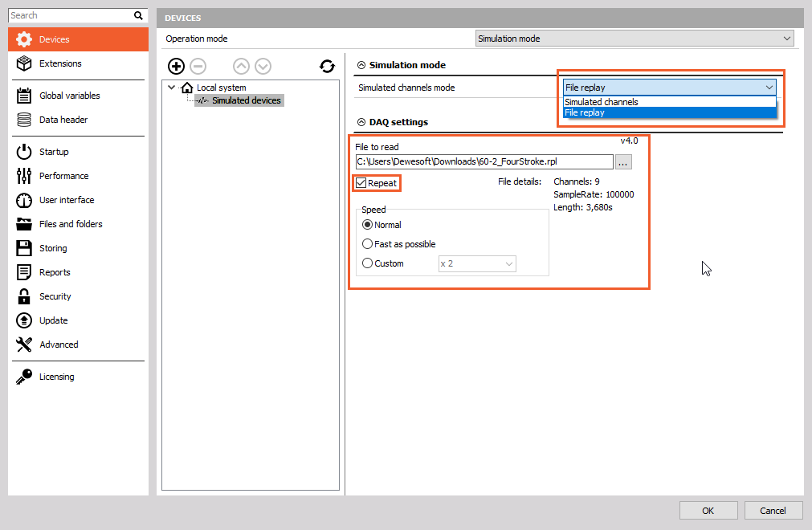Move device up with arrow icon
The image size is (812, 530).
point(241,66)
